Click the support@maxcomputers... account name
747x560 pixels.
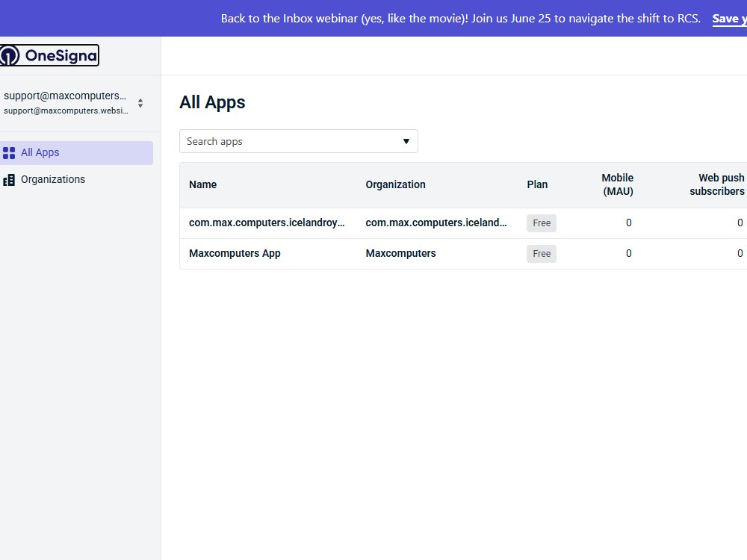[x=65, y=96]
